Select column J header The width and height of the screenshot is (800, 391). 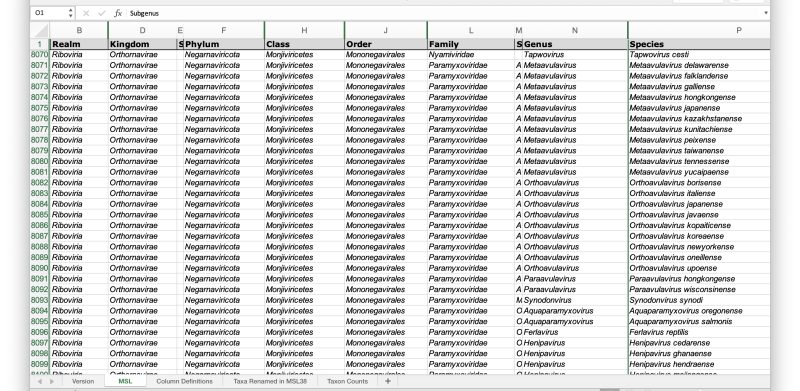[x=386, y=31]
